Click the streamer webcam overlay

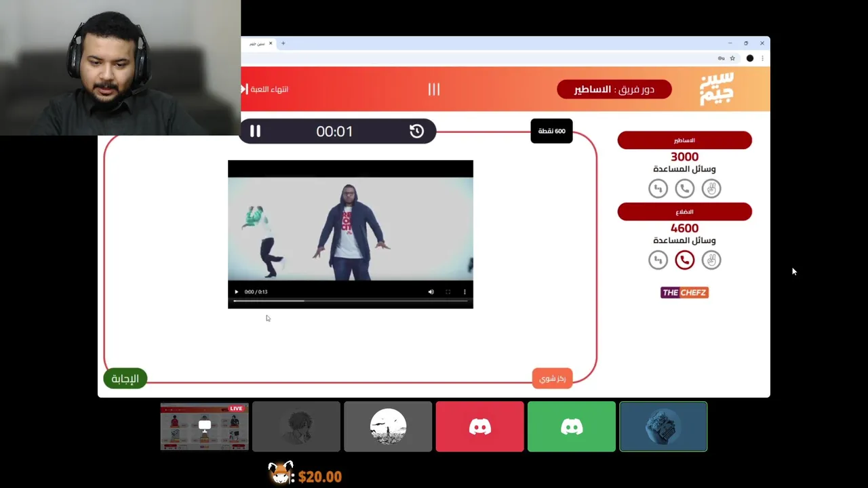click(120, 68)
